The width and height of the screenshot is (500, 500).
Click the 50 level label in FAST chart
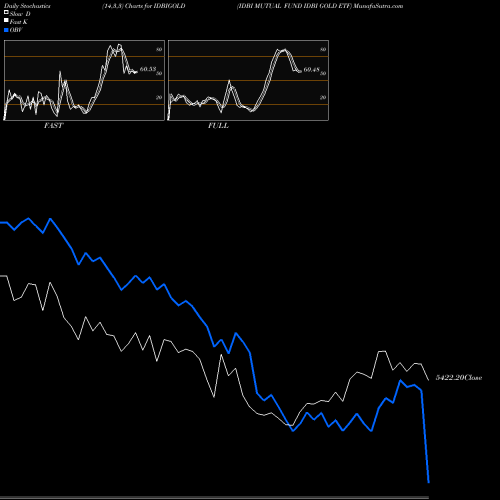coord(159,73)
